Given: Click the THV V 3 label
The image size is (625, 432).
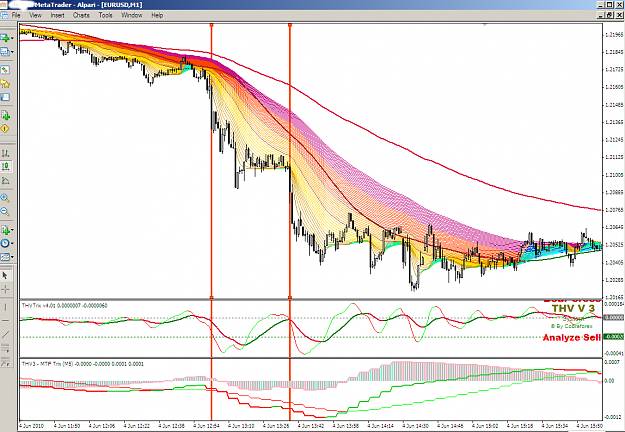Looking at the screenshot, I should (573, 308).
